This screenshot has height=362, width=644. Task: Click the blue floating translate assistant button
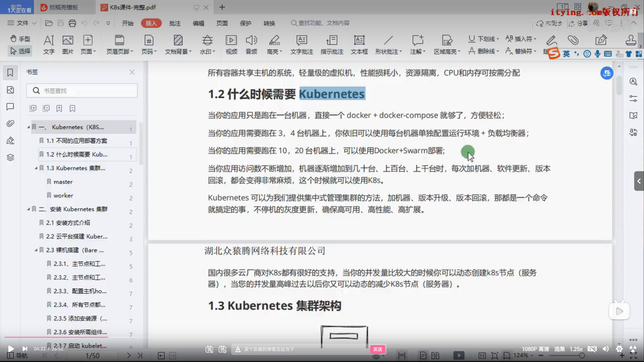[x=607, y=73]
